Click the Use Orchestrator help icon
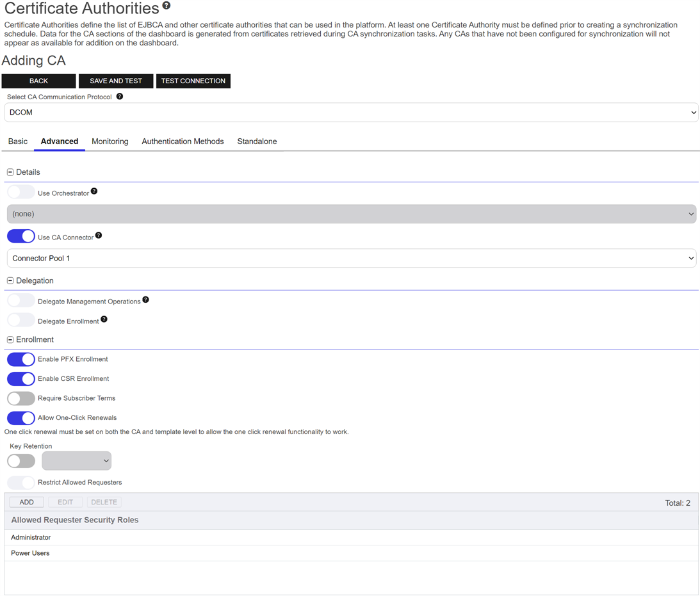This screenshot has height=596, width=700. pos(94,191)
